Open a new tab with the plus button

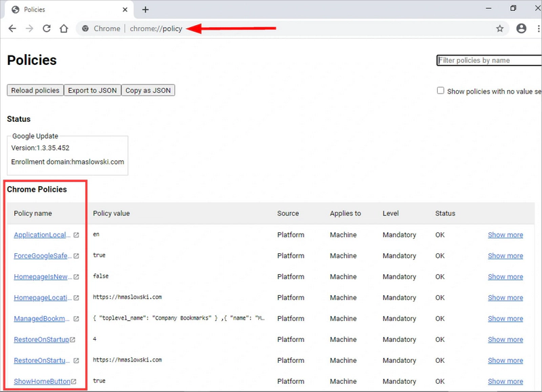coord(146,9)
